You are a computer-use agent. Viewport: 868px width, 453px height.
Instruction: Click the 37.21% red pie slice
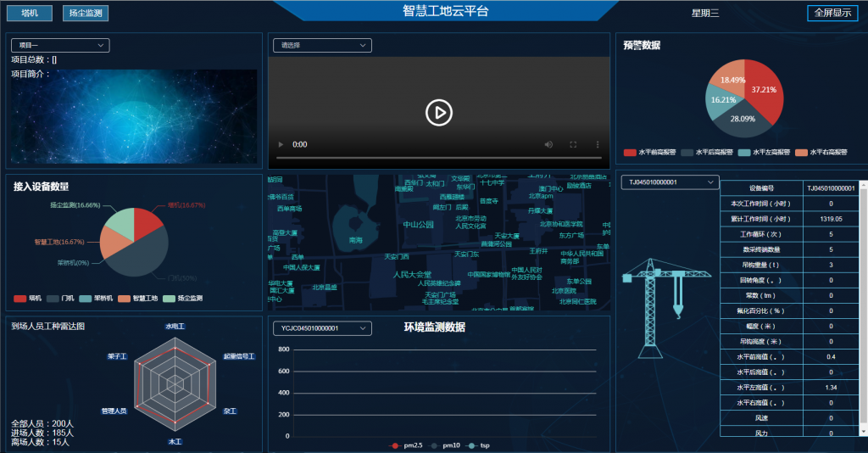tap(765, 92)
